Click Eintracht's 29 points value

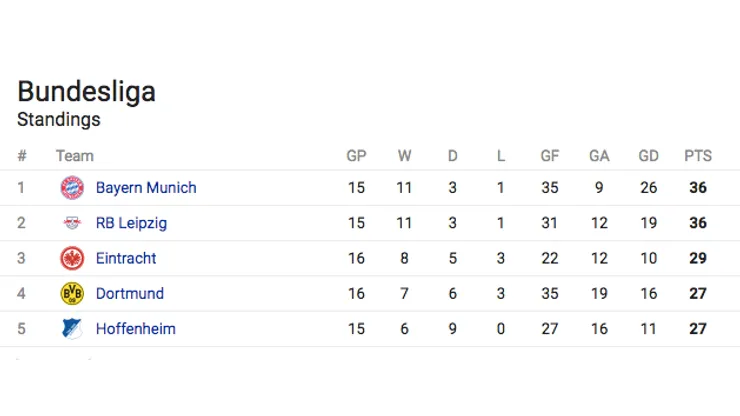(698, 258)
